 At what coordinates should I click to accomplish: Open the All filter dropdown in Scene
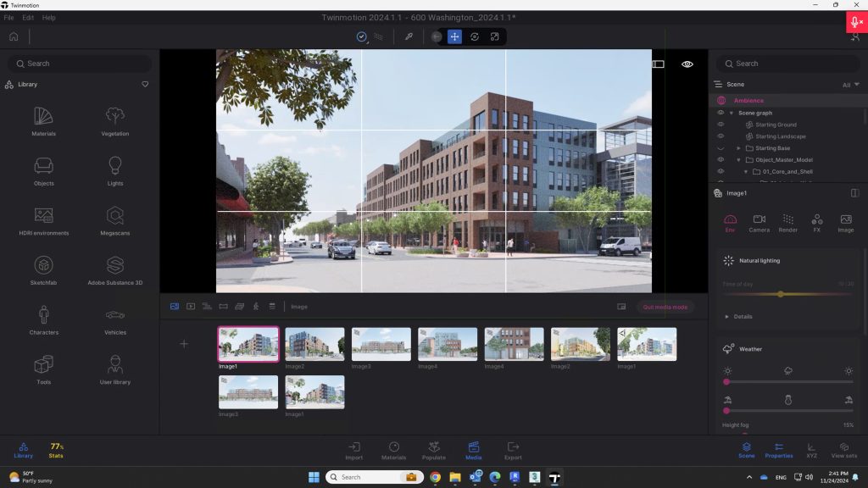[850, 85]
